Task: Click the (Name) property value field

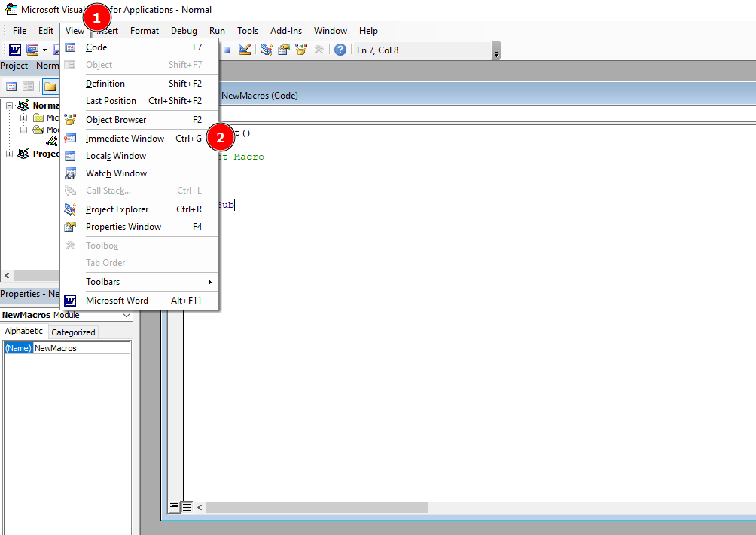Action: coord(81,348)
